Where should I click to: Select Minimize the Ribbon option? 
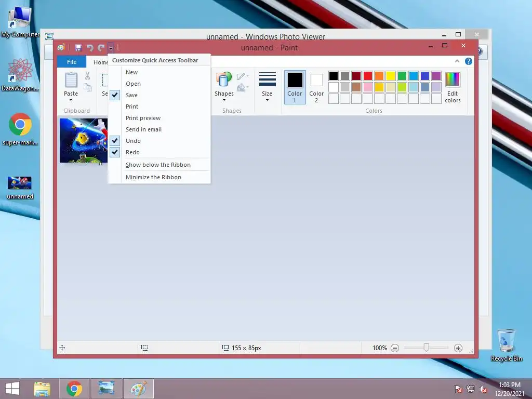click(x=159, y=177)
